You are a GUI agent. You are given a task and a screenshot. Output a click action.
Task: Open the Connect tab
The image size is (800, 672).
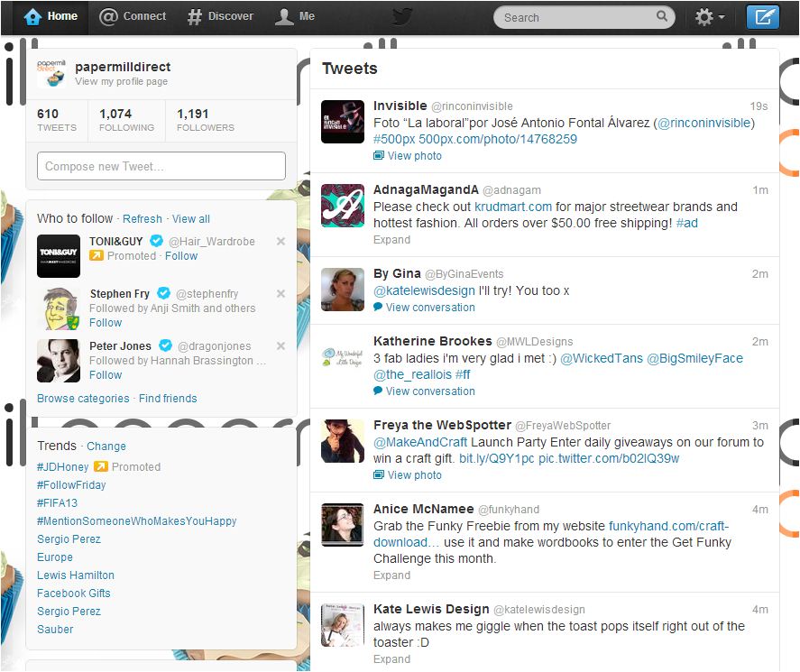[133, 17]
